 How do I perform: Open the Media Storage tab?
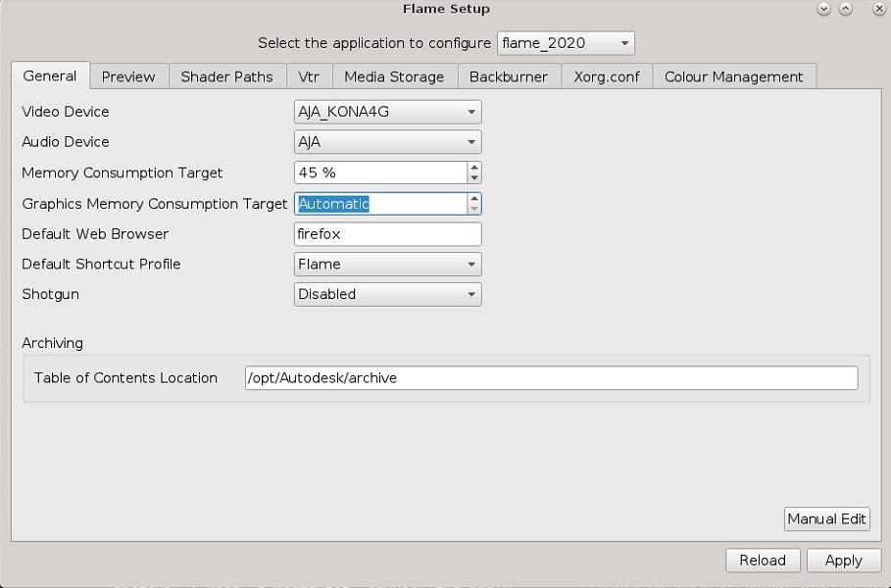[394, 76]
